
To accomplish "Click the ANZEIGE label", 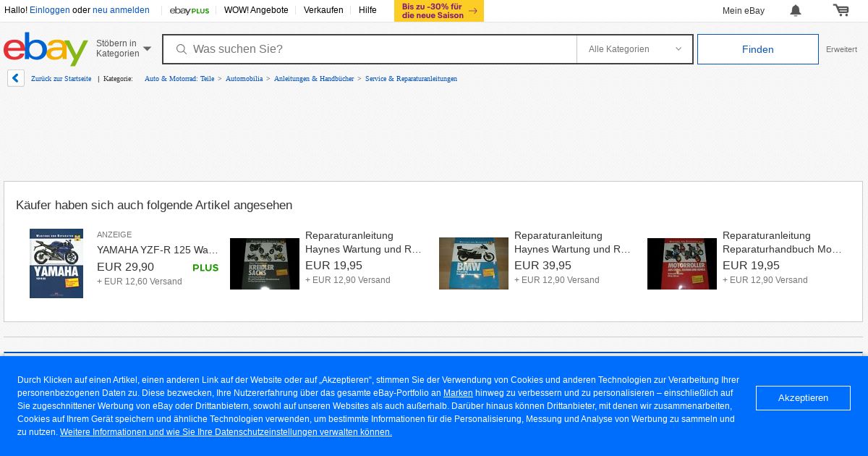I will (114, 235).
